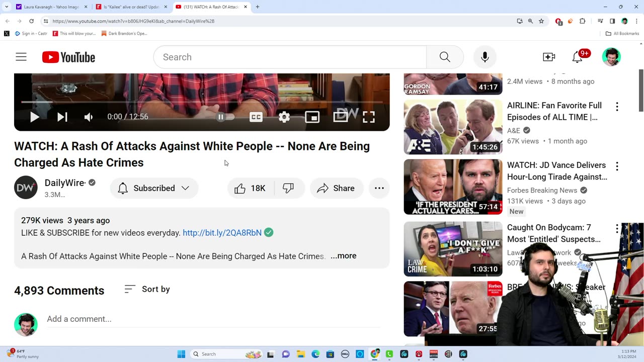Image resolution: width=644 pixels, height=362 pixels.
Task: Open a new browser tab
Action: point(258,7)
